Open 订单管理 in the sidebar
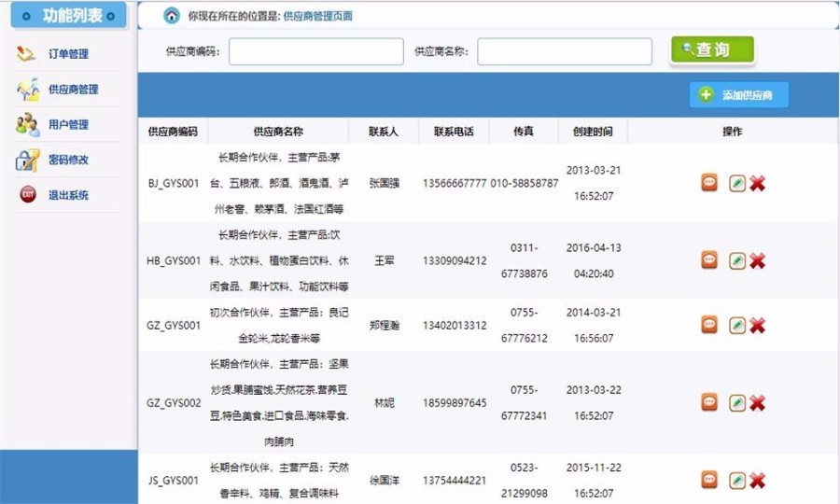The height and width of the screenshot is (504, 840). [x=68, y=53]
